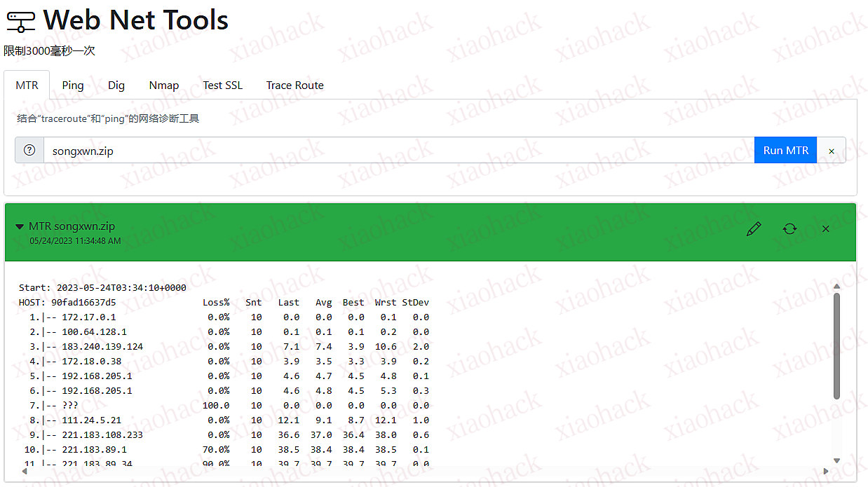The height and width of the screenshot is (487, 868).
Task: Click the down arrow of the result scrollbar
Action: coord(836,461)
